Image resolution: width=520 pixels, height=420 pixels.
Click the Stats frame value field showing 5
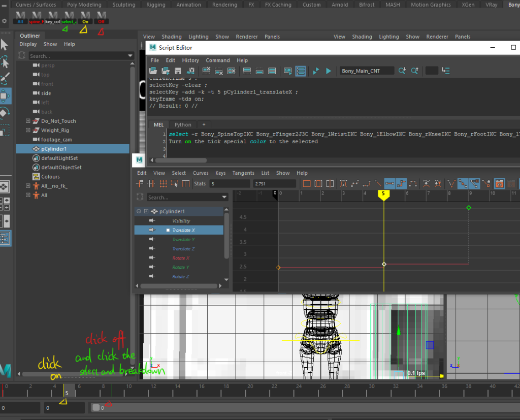[x=230, y=184]
